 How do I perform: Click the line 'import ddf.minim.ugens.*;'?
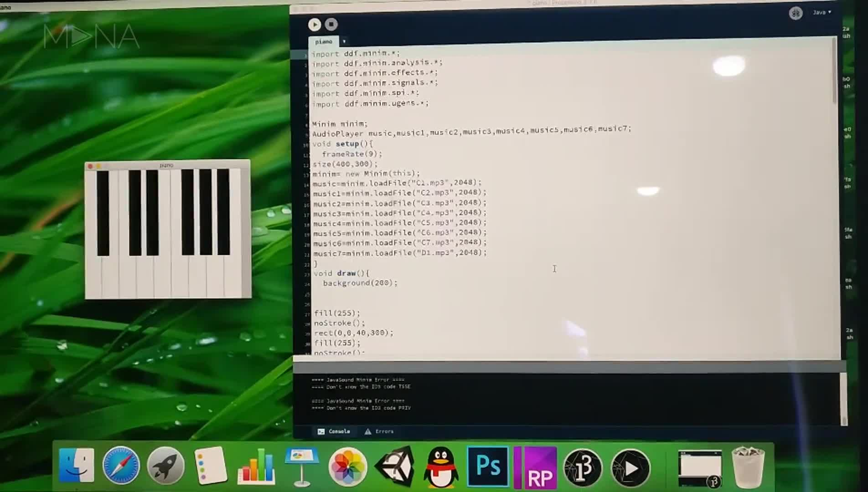371,103
